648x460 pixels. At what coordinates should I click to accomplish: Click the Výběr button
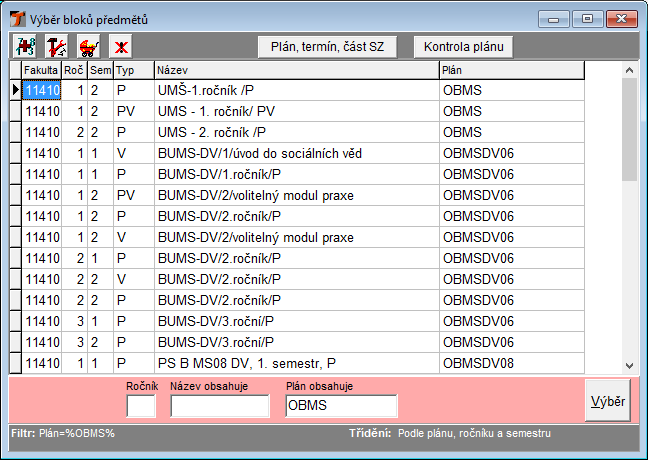tap(608, 402)
